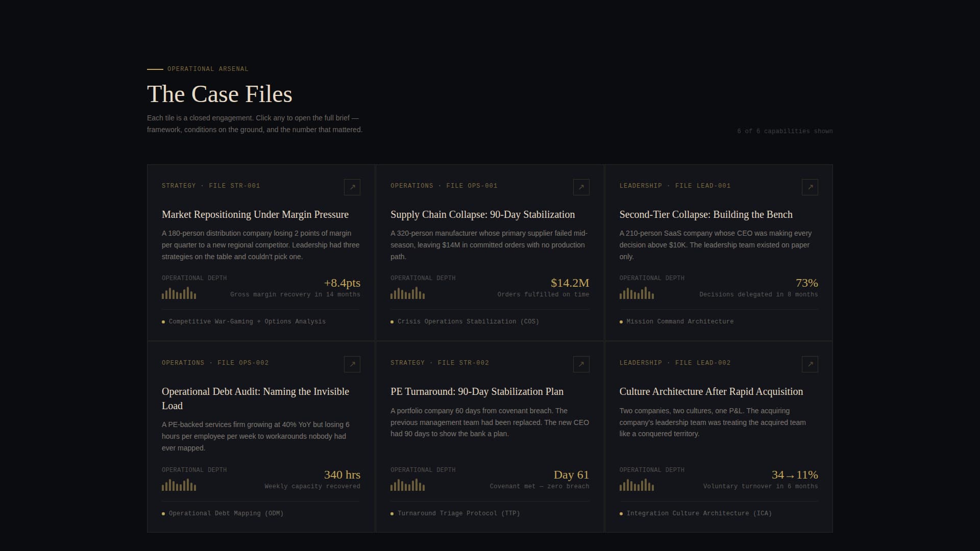Click STRATEGY · FILE STR-002 label
The width and height of the screenshot is (980, 551).
439,363
